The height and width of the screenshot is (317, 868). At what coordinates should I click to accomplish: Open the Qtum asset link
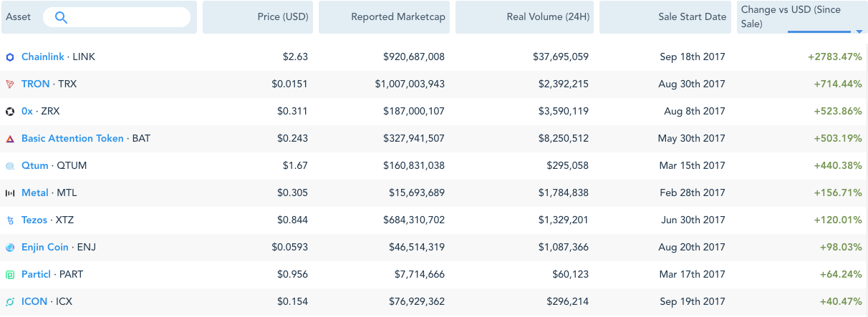point(35,166)
